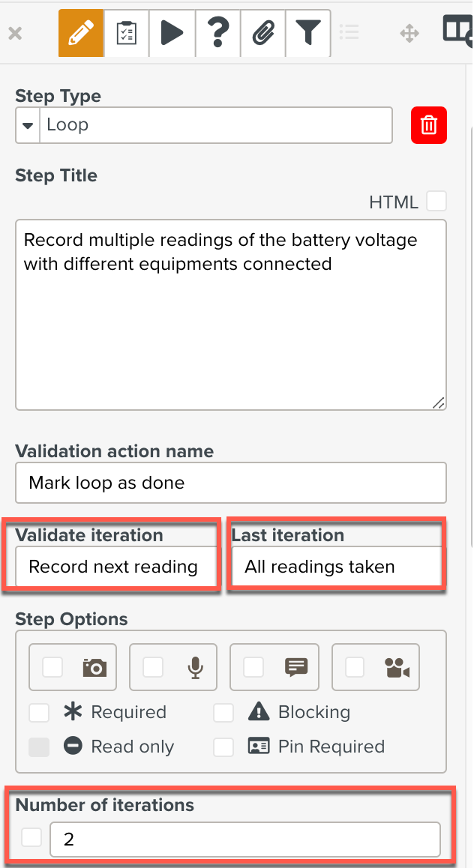This screenshot has width=474, height=868.
Task: Enable the Blocking step option
Action: (x=223, y=713)
